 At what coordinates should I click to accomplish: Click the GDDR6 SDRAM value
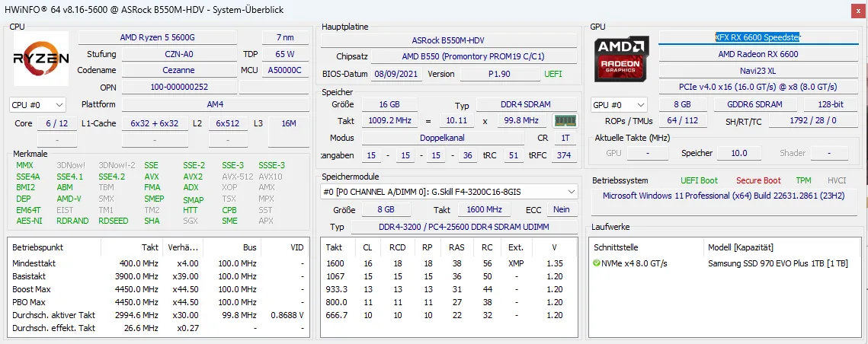[x=755, y=104]
